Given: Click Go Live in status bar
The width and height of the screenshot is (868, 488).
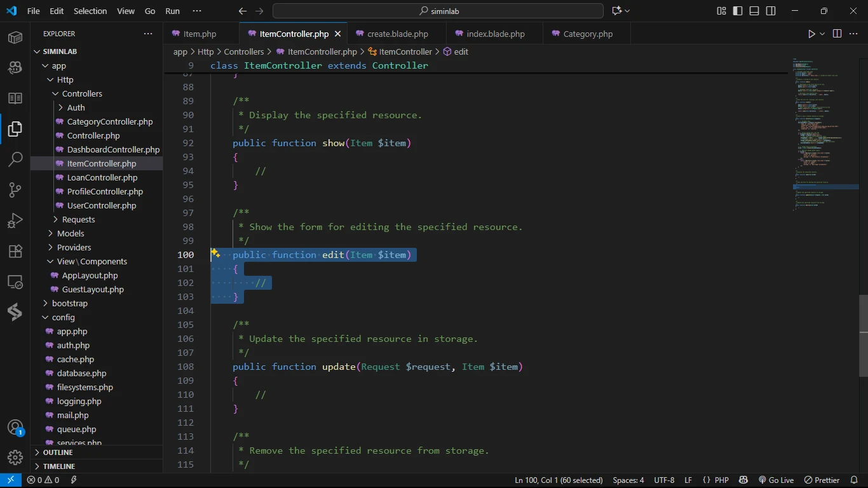Looking at the screenshot, I should click(776, 480).
